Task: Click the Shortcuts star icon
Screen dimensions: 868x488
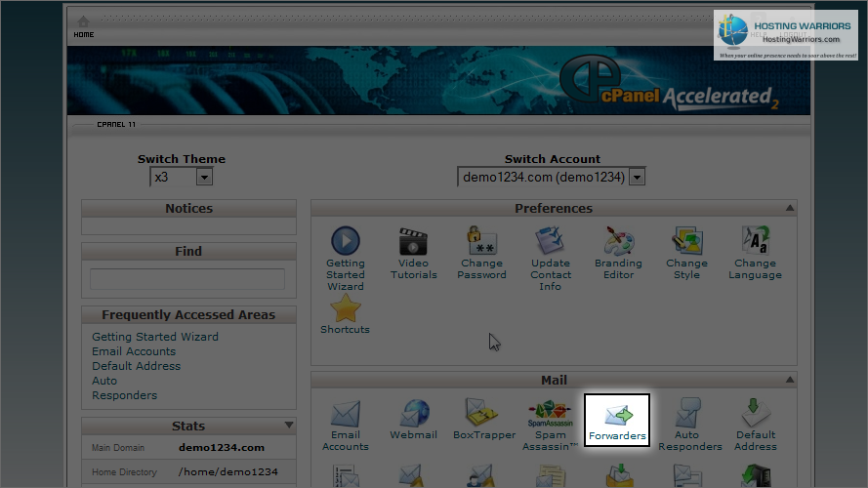Action: [345, 307]
